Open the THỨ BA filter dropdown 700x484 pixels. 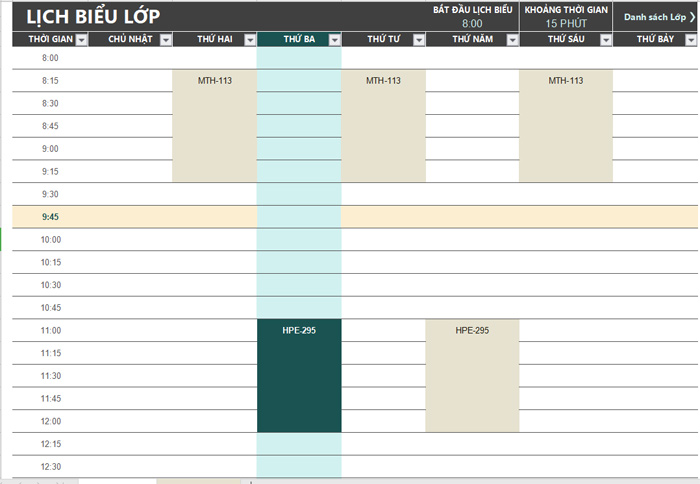tap(334, 40)
